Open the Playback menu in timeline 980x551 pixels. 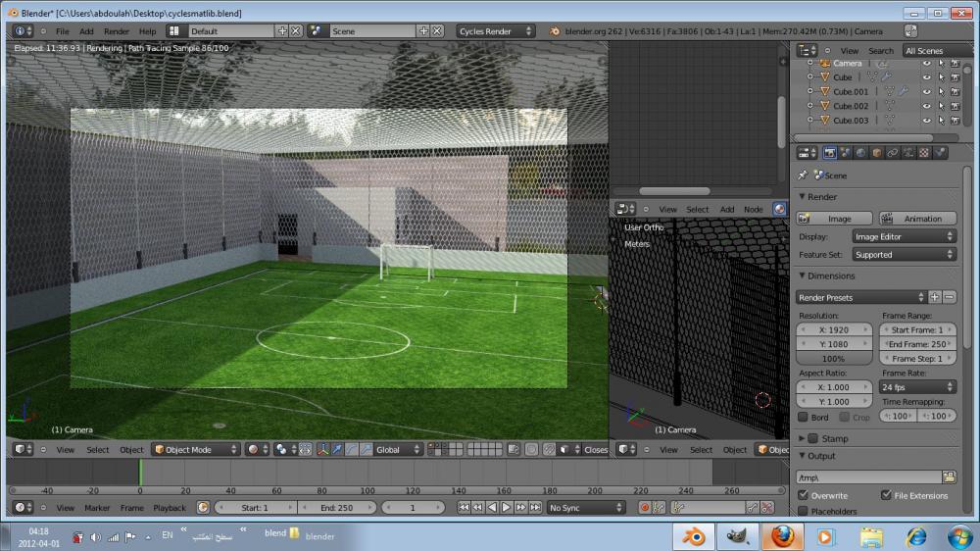170,507
